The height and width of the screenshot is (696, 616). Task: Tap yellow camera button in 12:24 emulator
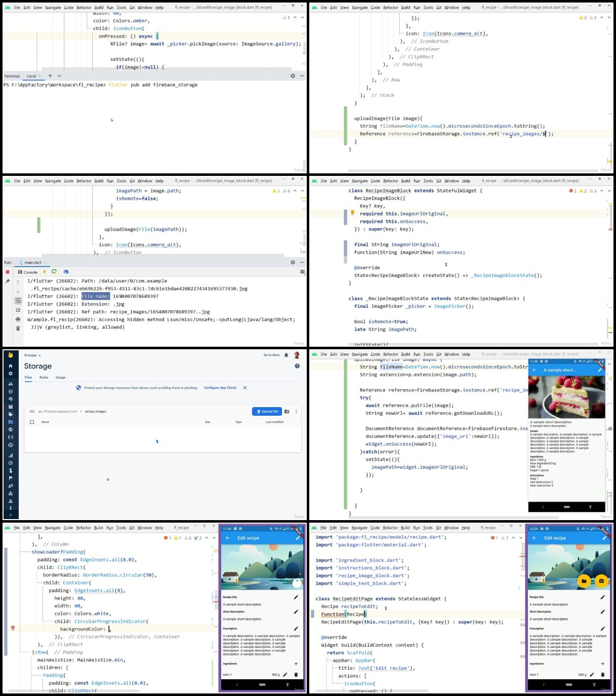[x=601, y=581]
